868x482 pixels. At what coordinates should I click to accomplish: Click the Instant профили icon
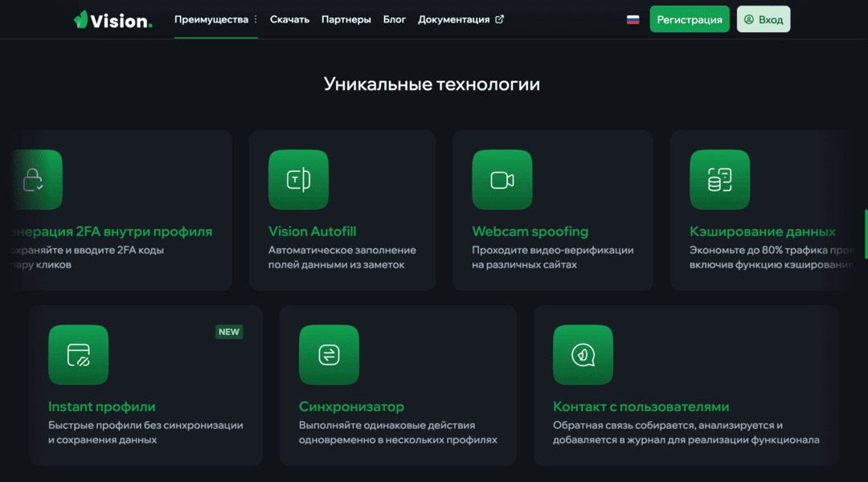78,355
